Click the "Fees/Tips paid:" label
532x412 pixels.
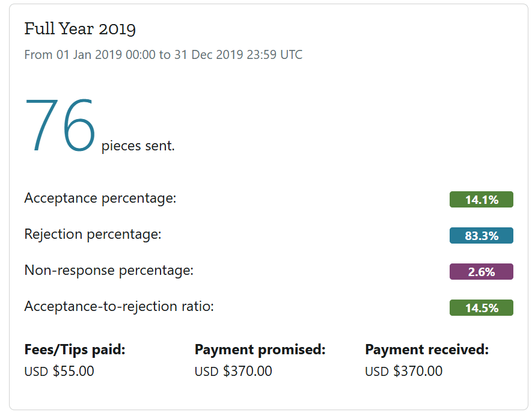[x=75, y=350]
